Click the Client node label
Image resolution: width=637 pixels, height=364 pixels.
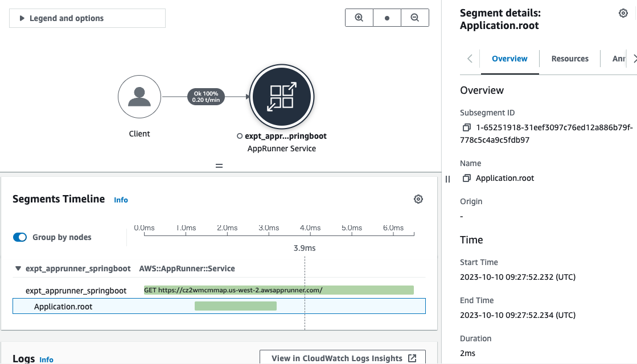pyautogui.click(x=139, y=134)
